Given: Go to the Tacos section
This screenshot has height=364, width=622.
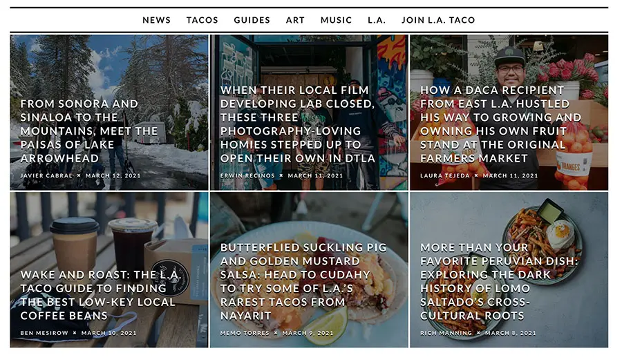Looking at the screenshot, I should (x=202, y=20).
